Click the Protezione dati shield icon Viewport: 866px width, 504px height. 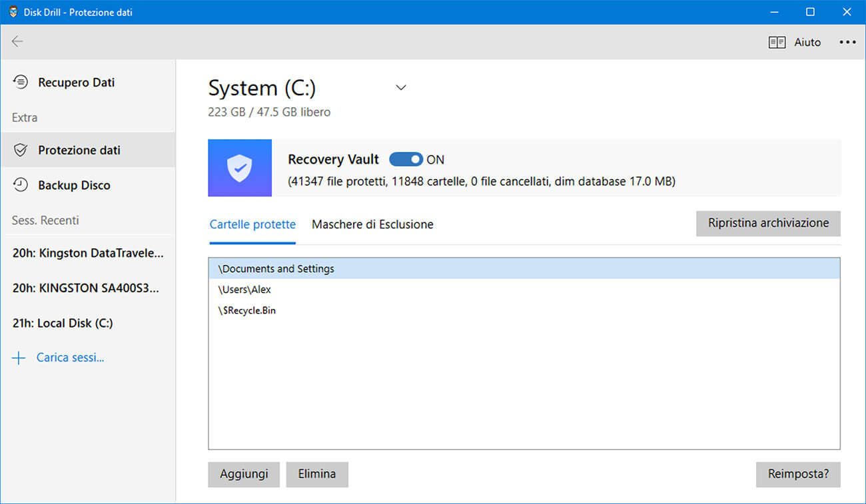point(21,150)
